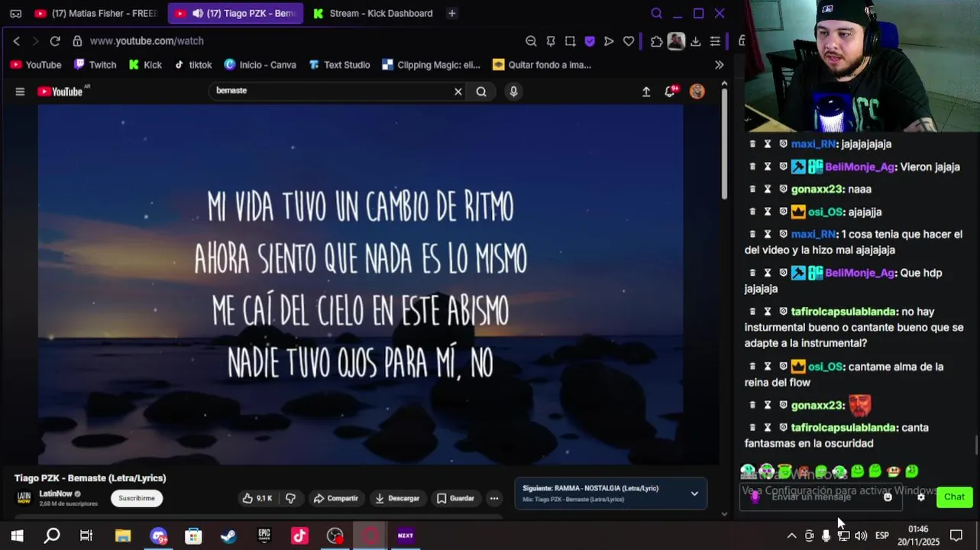Viewport: 980px width, 550px height.
Task: Click the address bar URL
Action: (x=147, y=41)
